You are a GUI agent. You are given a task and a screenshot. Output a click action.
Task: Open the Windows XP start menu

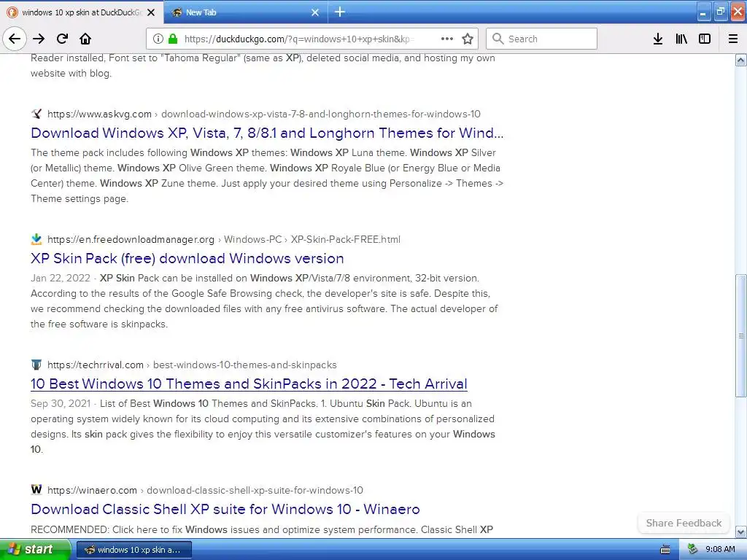(x=35, y=550)
